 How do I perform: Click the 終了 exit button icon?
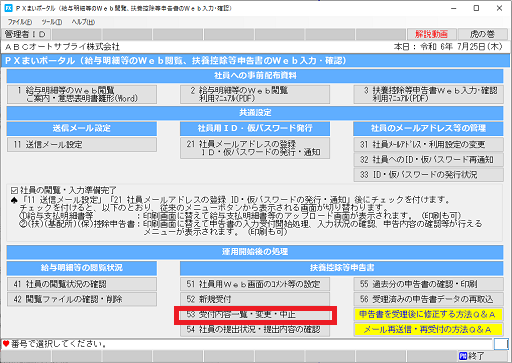tap(463, 356)
